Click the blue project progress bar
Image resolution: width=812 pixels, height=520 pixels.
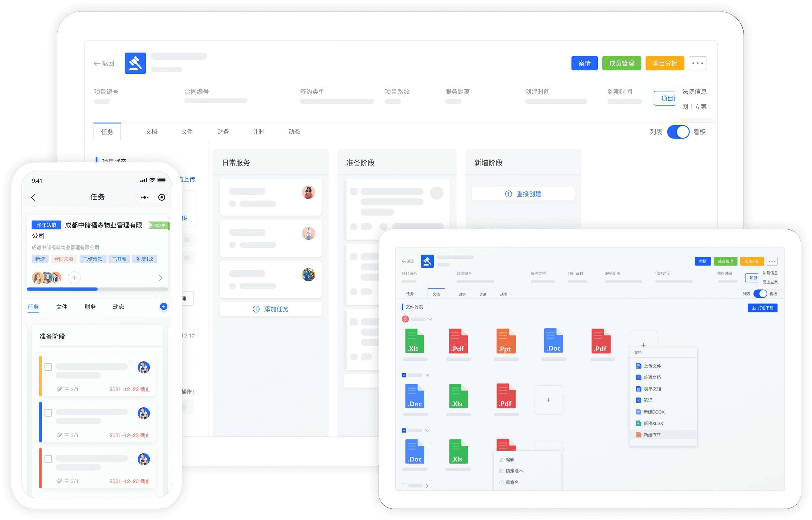coord(62,289)
